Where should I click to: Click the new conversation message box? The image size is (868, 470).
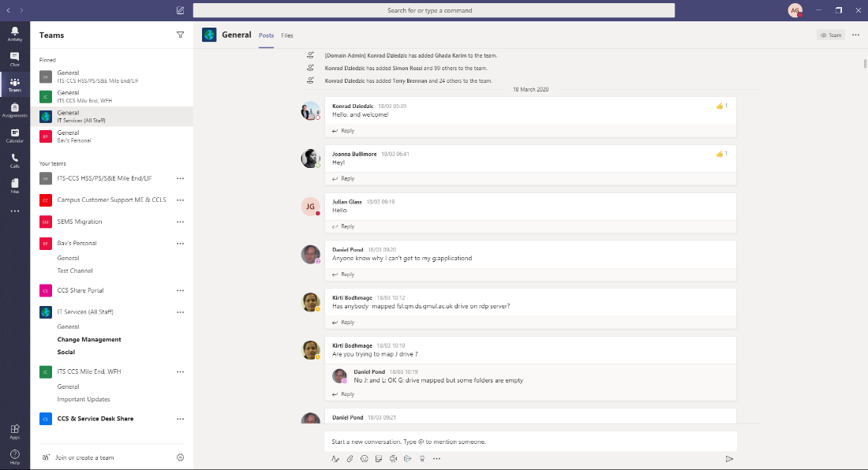coord(530,442)
